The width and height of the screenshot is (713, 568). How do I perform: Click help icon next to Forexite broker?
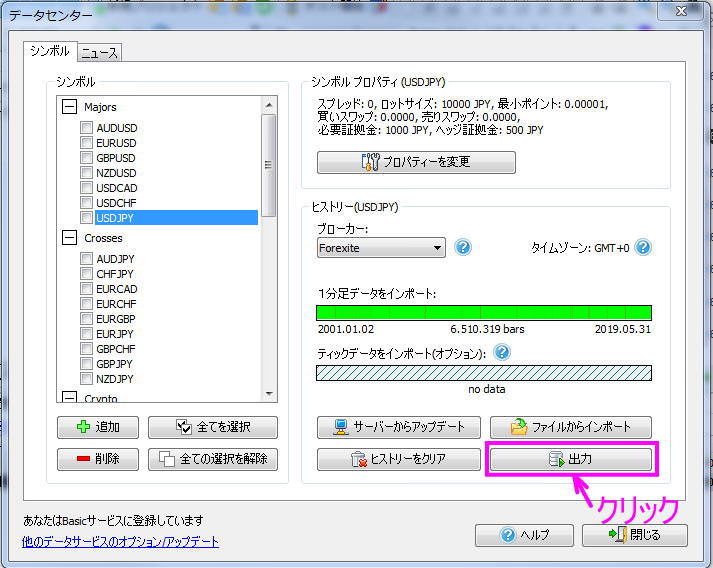click(462, 247)
